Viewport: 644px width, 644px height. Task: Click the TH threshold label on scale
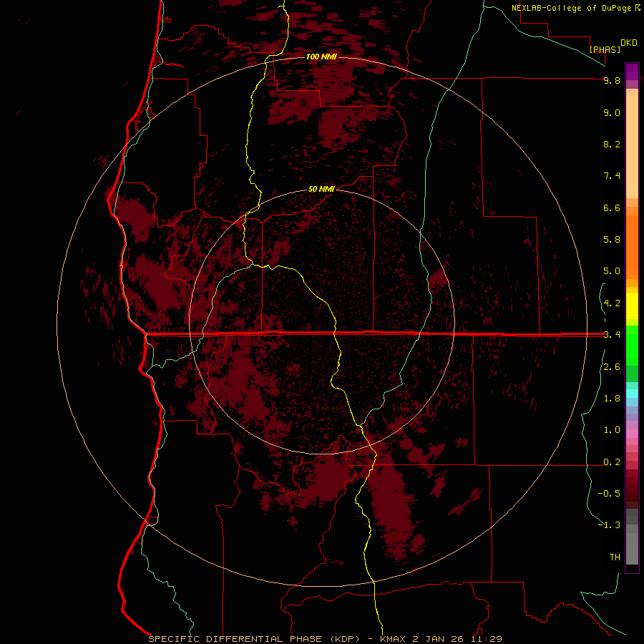(x=615, y=557)
